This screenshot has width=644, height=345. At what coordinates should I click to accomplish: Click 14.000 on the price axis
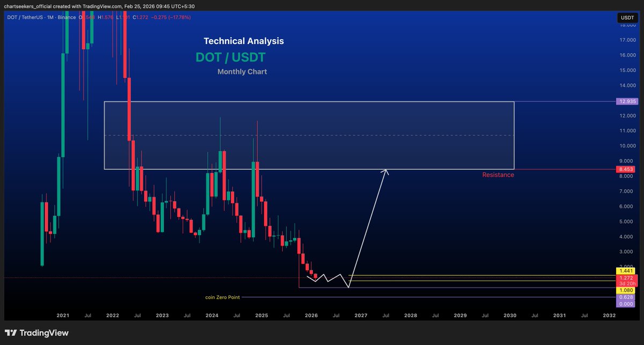(627, 85)
